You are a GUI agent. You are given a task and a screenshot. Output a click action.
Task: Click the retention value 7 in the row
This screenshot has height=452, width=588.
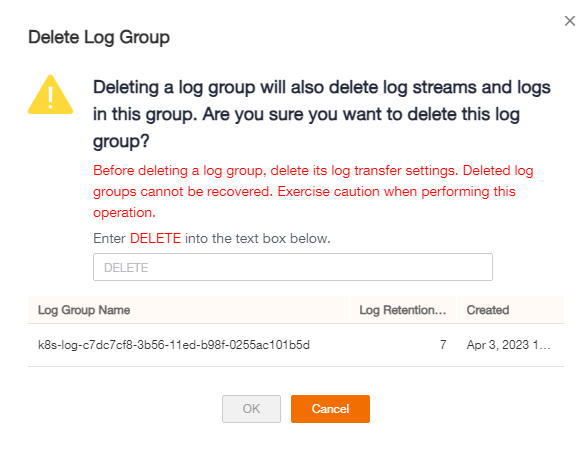pyautogui.click(x=443, y=345)
